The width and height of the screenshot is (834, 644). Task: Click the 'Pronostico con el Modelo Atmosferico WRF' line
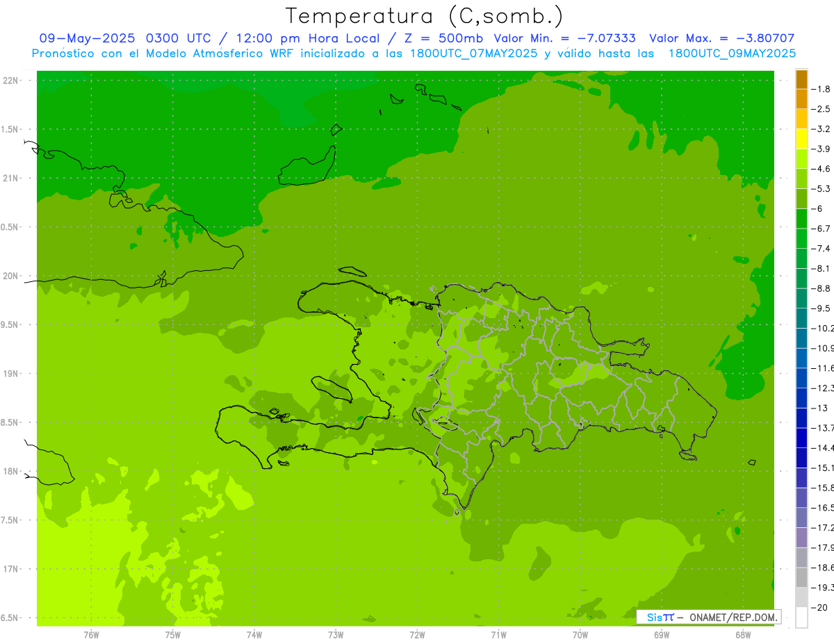[x=414, y=53]
